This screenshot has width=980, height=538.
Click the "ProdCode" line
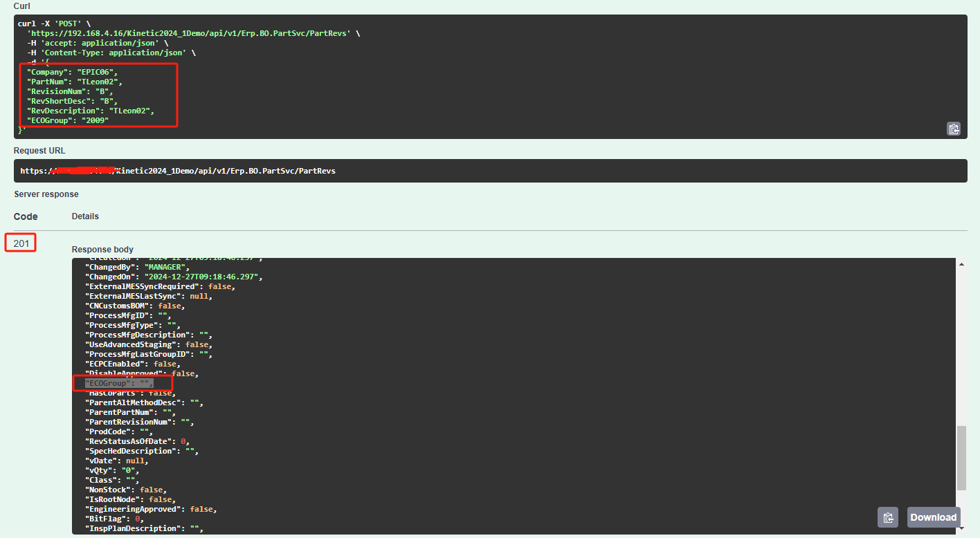point(118,432)
